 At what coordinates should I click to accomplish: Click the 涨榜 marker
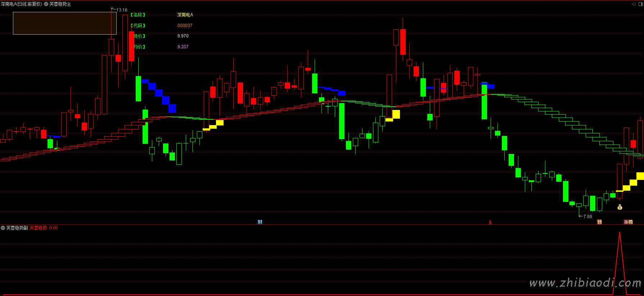(629, 222)
